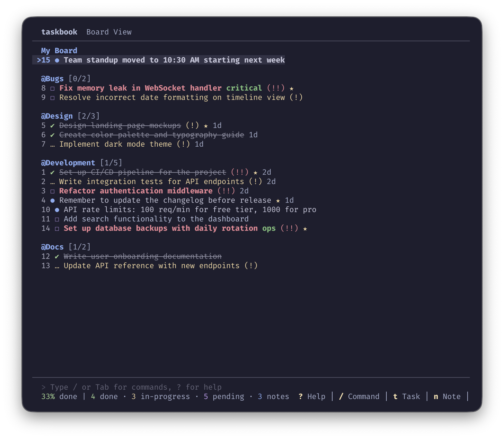Click the green checkmark on the CI/CD pipeline task
Viewport: 504px width, 439px height.
(53, 172)
